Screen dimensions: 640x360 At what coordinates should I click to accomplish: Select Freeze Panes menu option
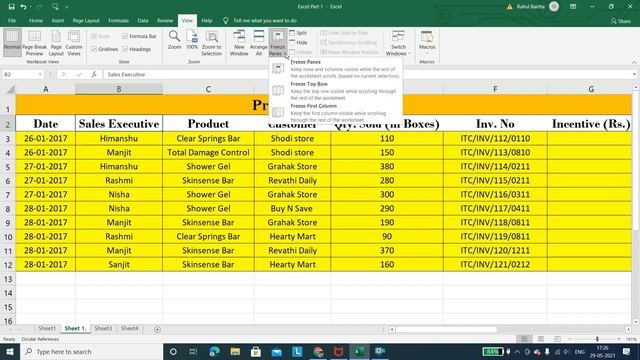pyautogui.click(x=336, y=69)
